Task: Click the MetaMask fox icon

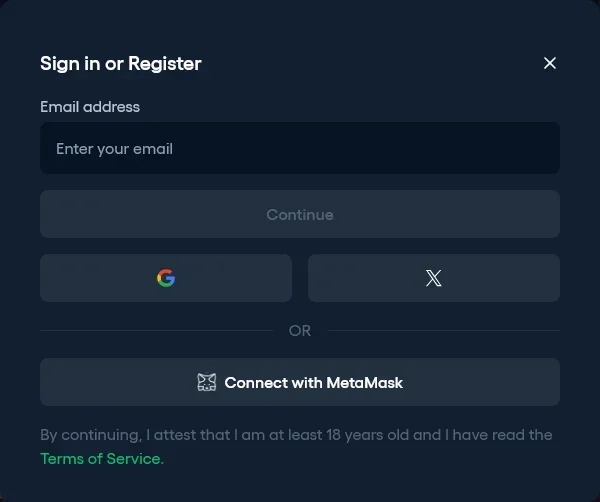Action: [x=207, y=382]
